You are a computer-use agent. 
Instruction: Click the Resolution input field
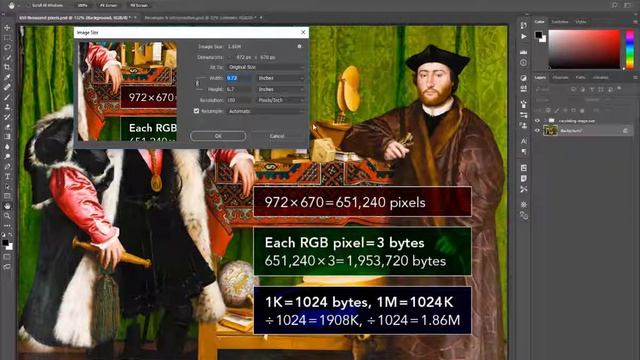pyautogui.click(x=240, y=100)
